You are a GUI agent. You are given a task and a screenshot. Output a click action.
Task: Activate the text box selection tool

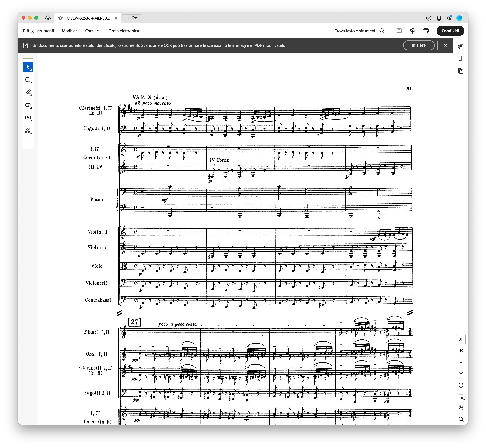28,118
